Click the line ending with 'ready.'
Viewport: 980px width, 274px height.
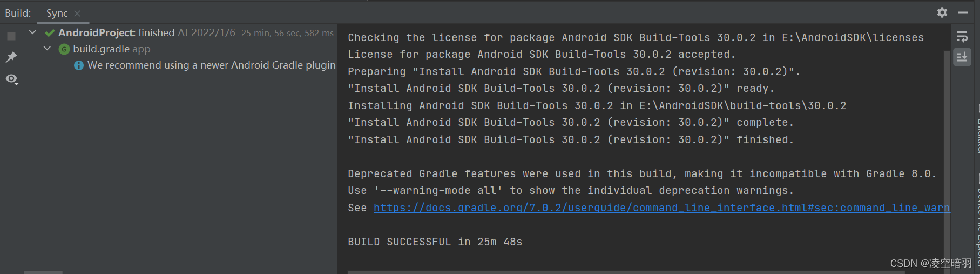[x=561, y=88]
